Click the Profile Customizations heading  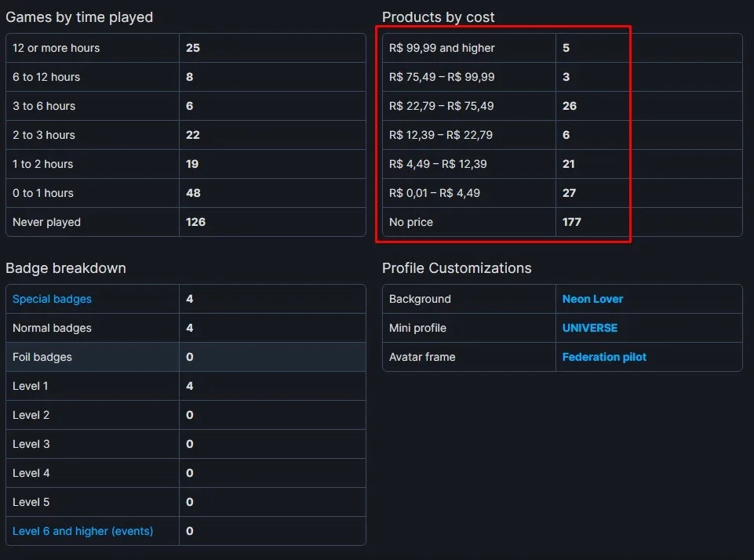coord(457,268)
